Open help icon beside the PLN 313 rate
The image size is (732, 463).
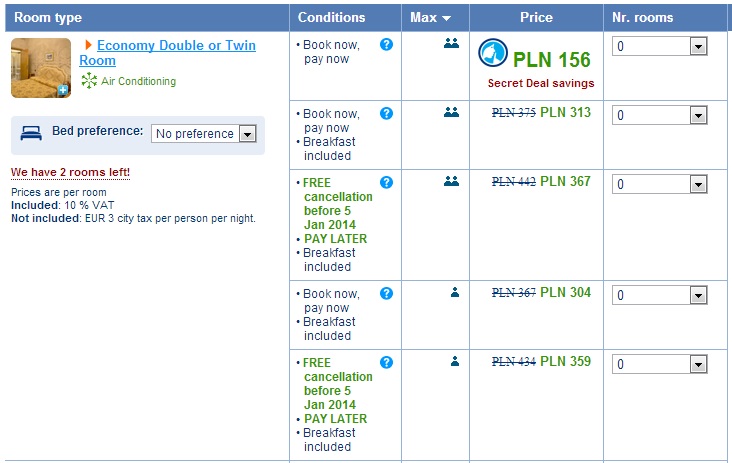387,113
